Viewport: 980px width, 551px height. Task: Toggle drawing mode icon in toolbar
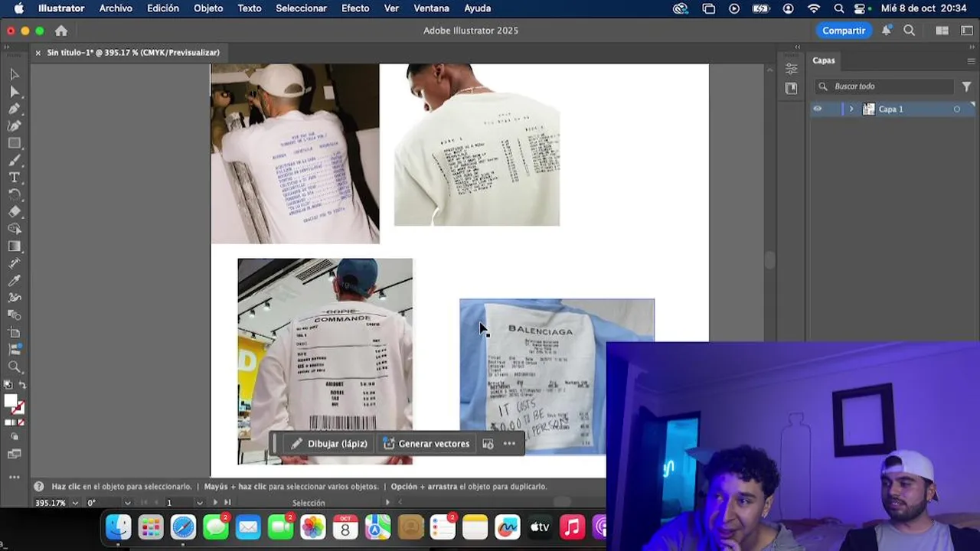(x=14, y=436)
